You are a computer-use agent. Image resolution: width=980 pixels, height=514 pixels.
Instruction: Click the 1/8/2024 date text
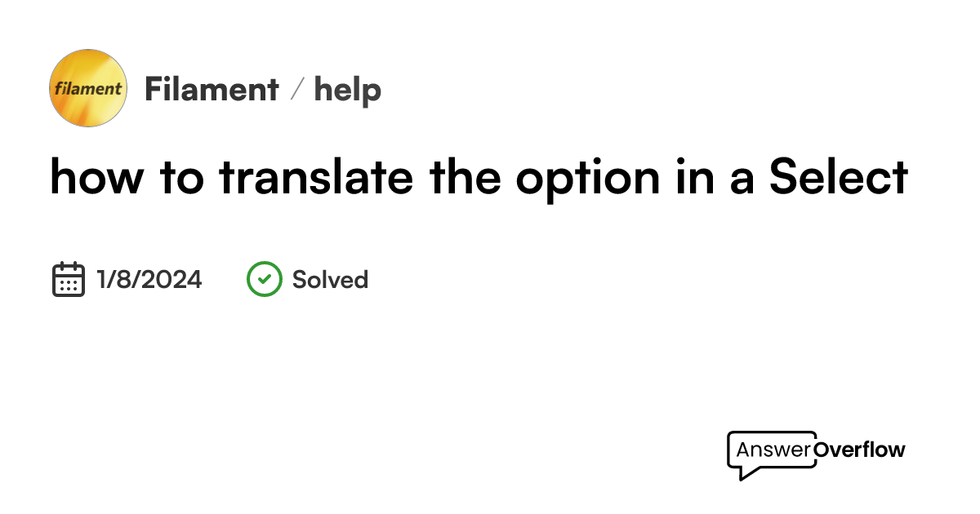click(149, 280)
